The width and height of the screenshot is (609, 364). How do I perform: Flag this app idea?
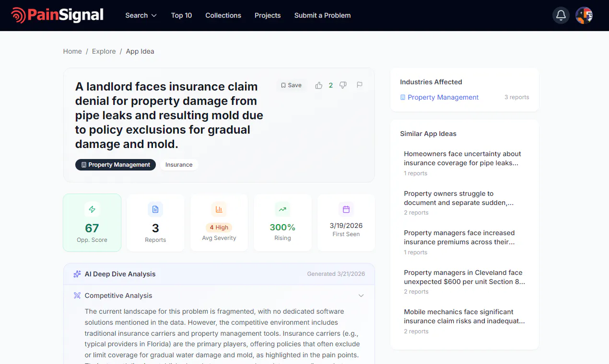pyautogui.click(x=360, y=85)
